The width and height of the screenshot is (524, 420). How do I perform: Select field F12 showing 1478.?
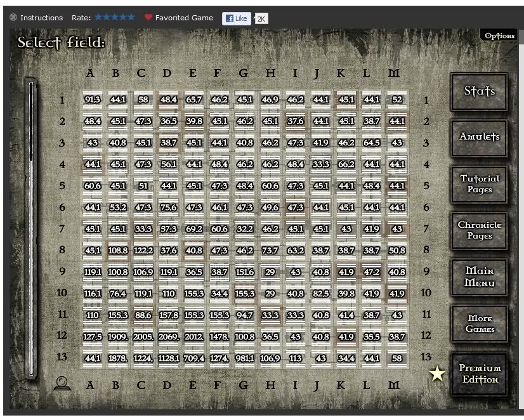pos(219,337)
